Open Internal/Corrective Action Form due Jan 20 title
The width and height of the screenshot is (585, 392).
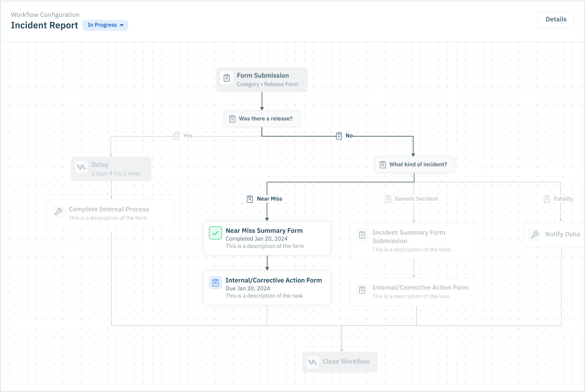pos(273,280)
